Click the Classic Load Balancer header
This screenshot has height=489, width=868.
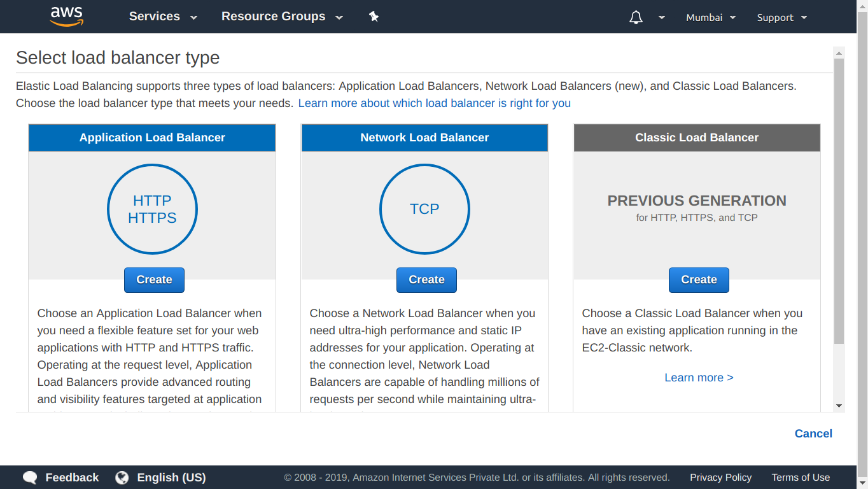click(x=697, y=138)
